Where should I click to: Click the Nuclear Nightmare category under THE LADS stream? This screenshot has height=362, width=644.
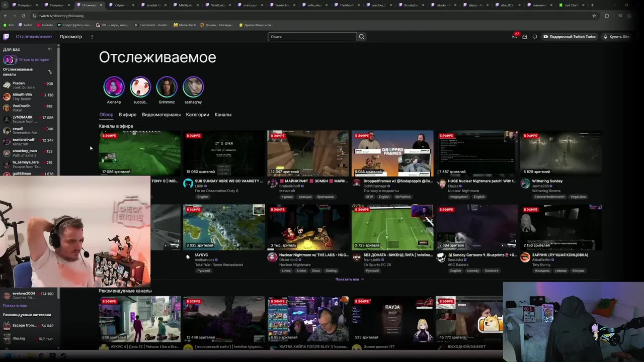pos(295,265)
